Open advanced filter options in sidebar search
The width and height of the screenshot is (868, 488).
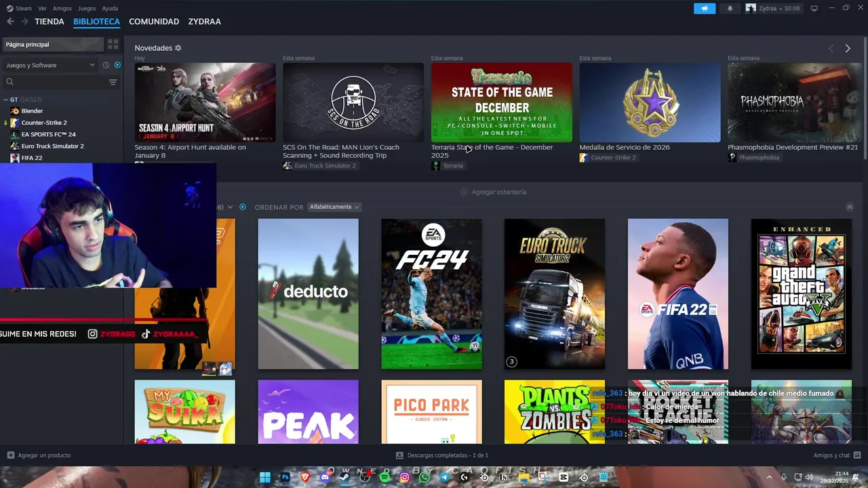[x=113, y=82]
